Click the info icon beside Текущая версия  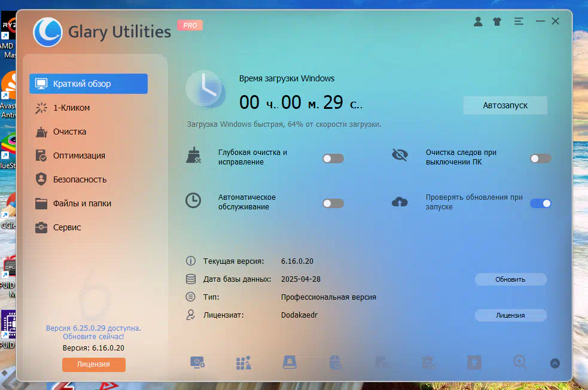190,261
